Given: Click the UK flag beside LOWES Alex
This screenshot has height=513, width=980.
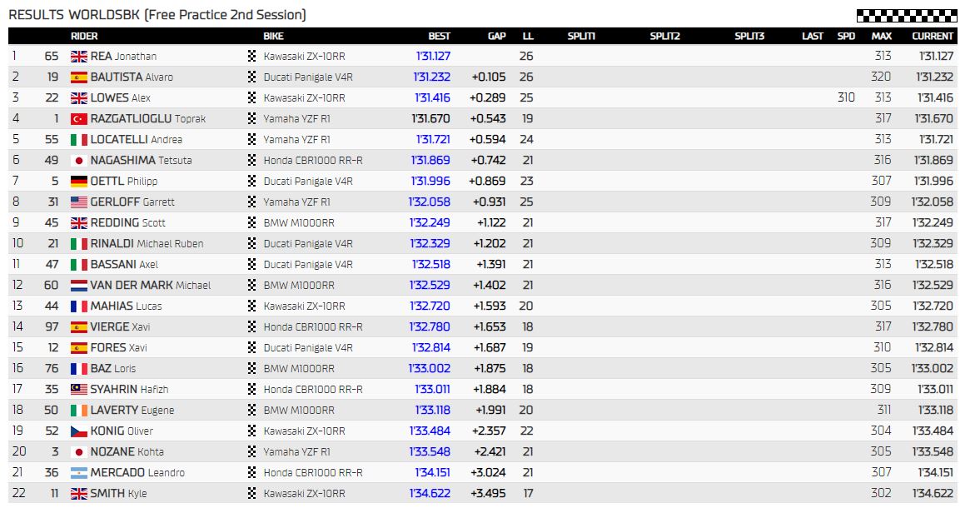Looking at the screenshot, I should tap(79, 98).
